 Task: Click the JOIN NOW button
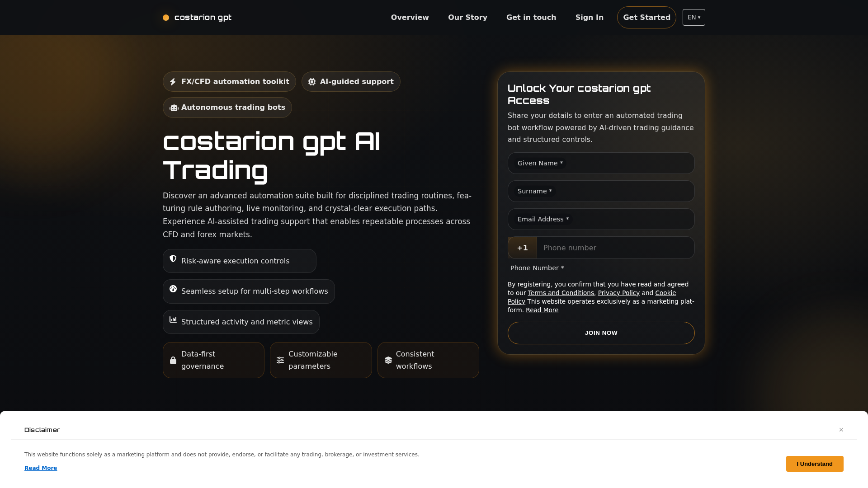pos(601,333)
